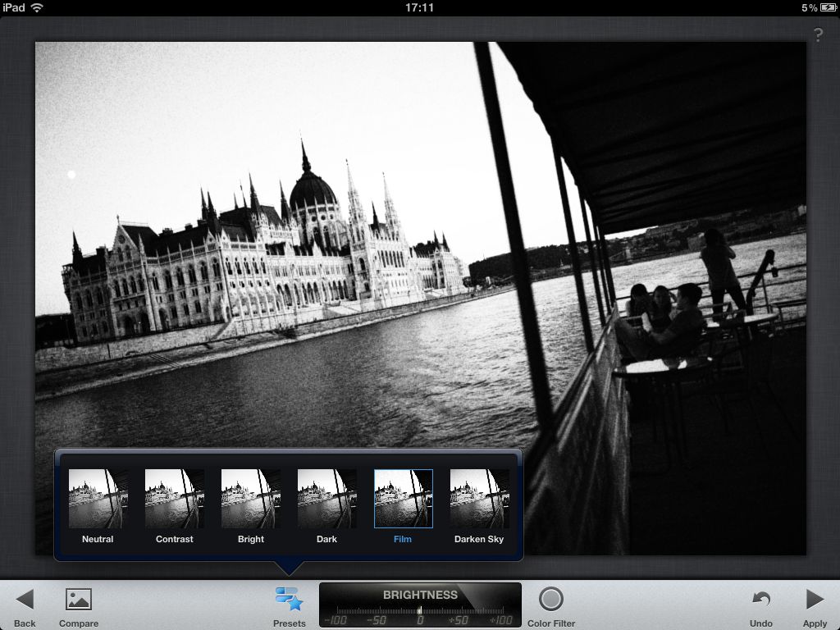Tap the main black-and-white photo preview
Screen dimensions: 840x630
click(x=420, y=246)
